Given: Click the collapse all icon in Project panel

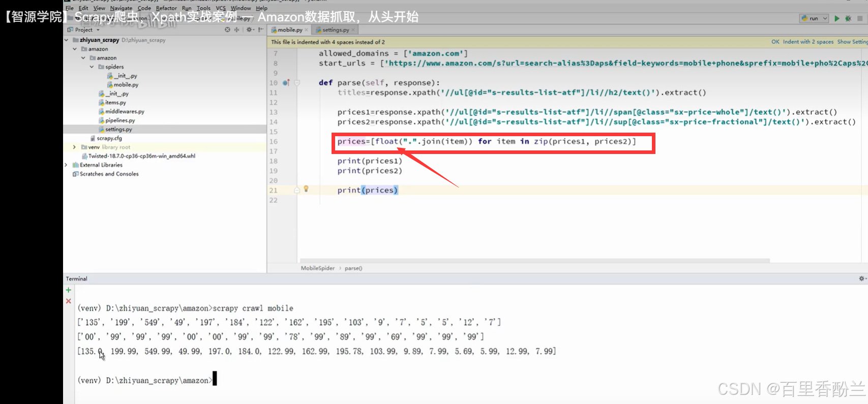Looking at the screenshot, I should 236,29.
